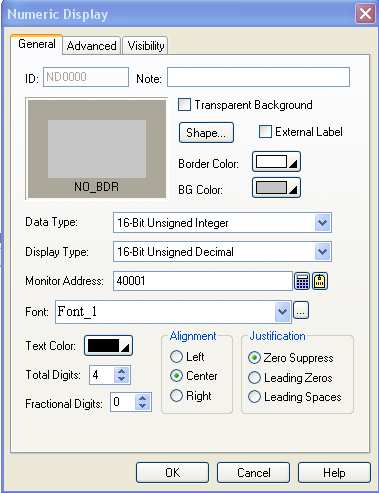Screen dimensions: 379x493
Task: Open font browse ellipsis button
Action: [x=301, y=311]
